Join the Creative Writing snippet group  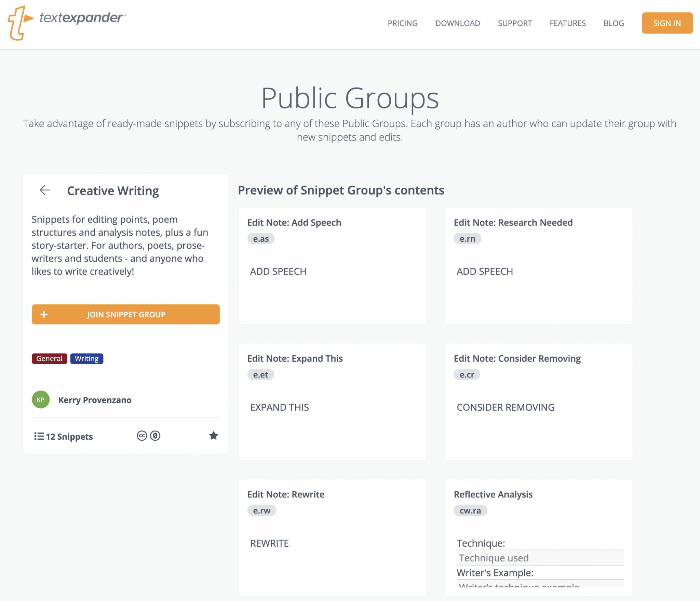(x=126, y=314)
